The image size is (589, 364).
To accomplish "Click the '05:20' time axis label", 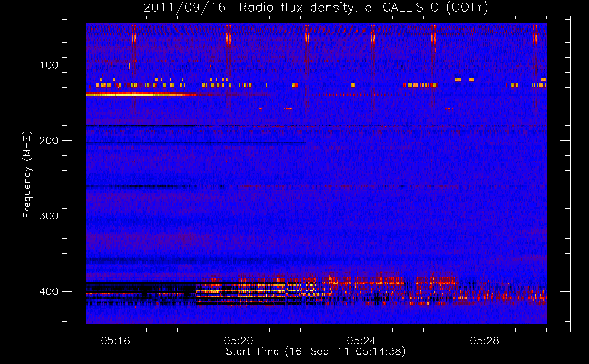I will click(238, 341).
